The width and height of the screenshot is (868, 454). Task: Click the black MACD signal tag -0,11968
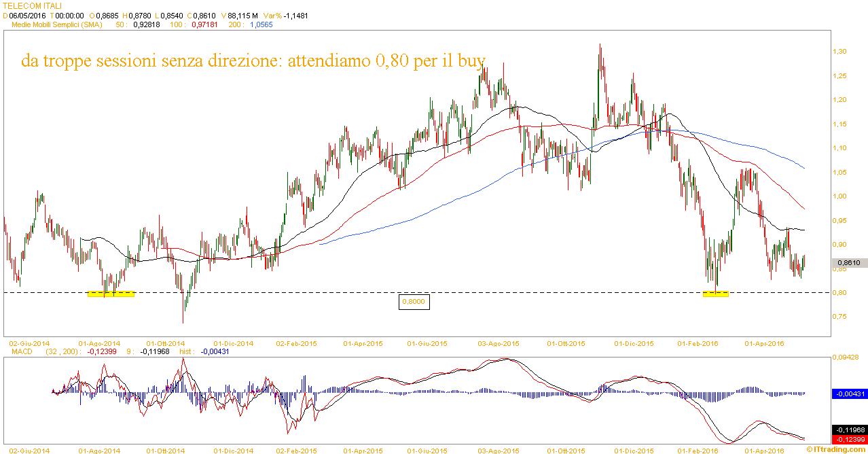[x=850, y=430]
